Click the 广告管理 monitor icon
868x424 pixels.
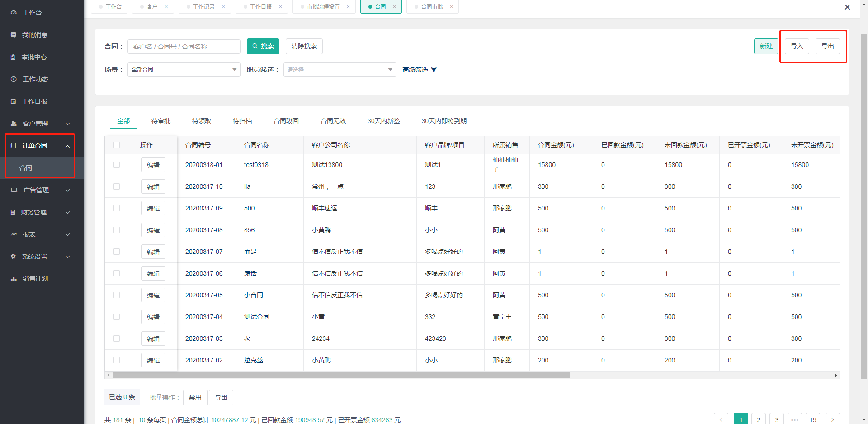point(14,190)
